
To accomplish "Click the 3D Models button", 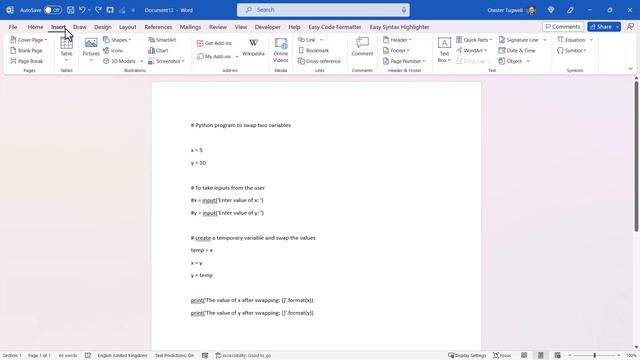I will (120, 61).
